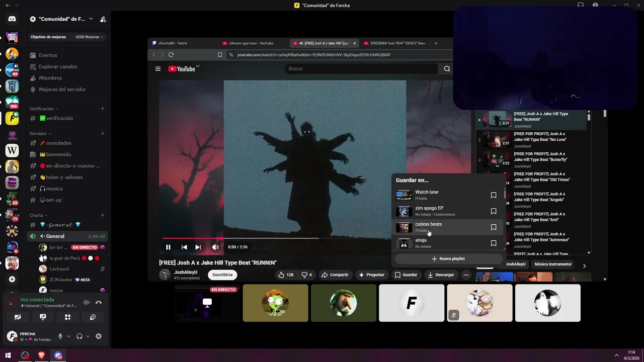Viewport: 644px width, 362px height.
Task: Mute your microphone in Discord
Action: 60,336
